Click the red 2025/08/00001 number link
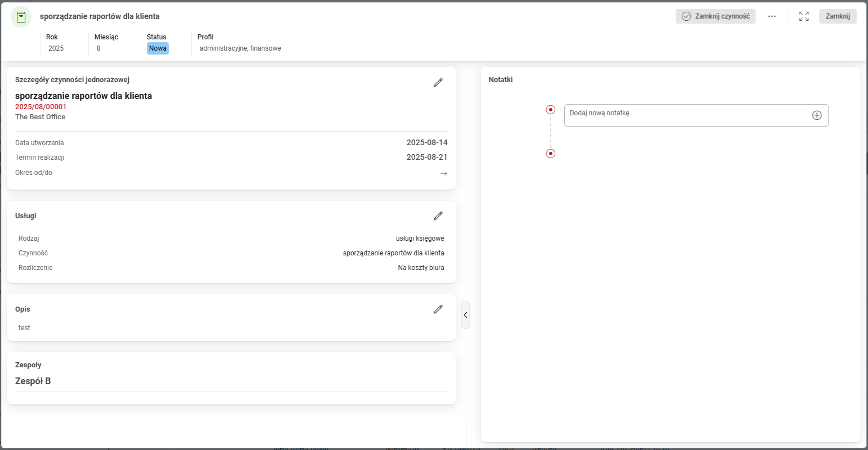868x450 pixels. (41, 107)
